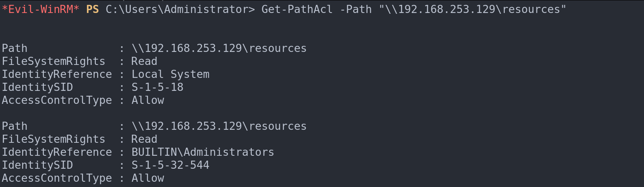Click the Get-PathAcl command name

[x=297, y=9]
